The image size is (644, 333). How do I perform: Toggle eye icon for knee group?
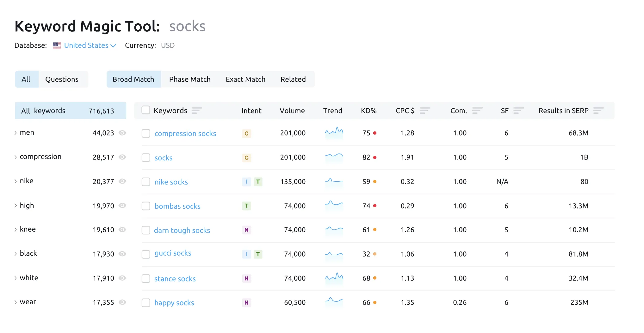[122, 229]
